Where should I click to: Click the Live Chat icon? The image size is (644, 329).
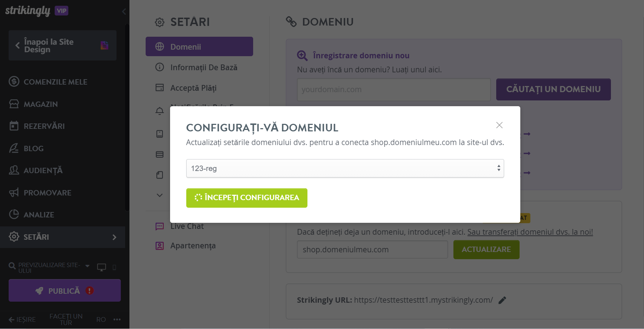[x=160, y=226]
